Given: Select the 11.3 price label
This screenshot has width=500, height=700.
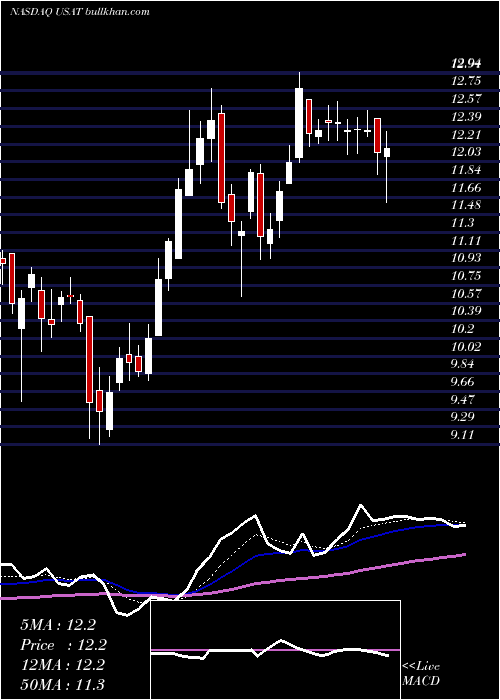Looking at the screenshot, I should click(462, 223).
